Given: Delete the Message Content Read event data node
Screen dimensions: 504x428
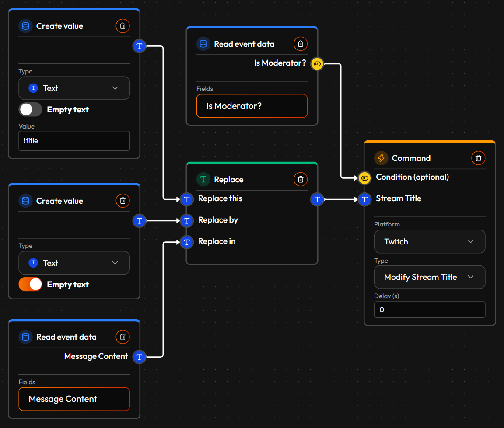Looking at the screenshot, I should point(122,337).
